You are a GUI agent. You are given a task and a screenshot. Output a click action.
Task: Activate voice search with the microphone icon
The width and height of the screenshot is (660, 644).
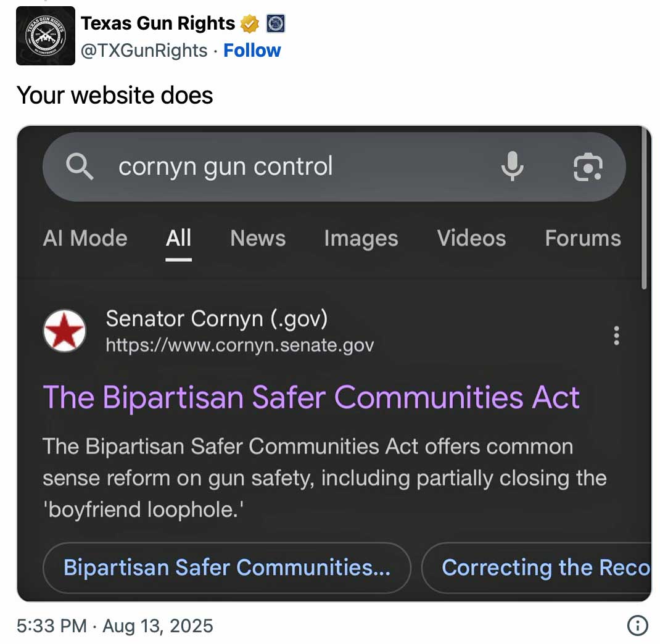513,167
